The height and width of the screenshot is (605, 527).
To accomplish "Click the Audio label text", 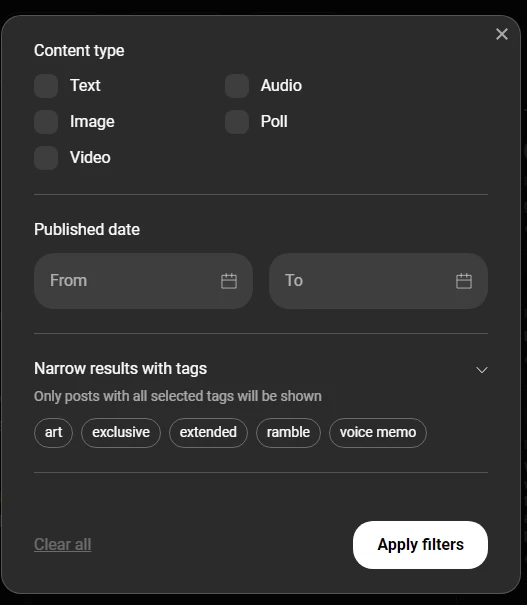I will 281,86.
